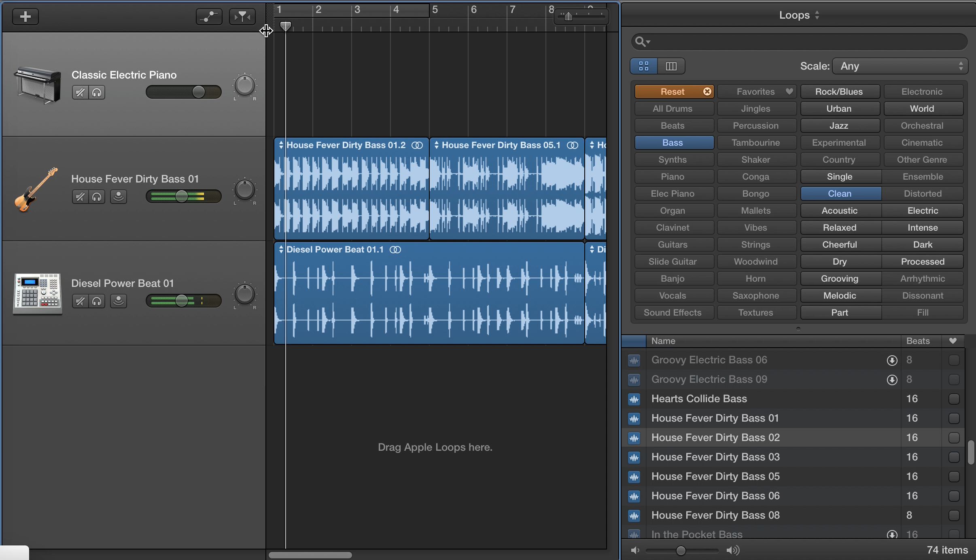
Task: Click the loop preview max-volume speaker icon
Action: pos(733,550)
